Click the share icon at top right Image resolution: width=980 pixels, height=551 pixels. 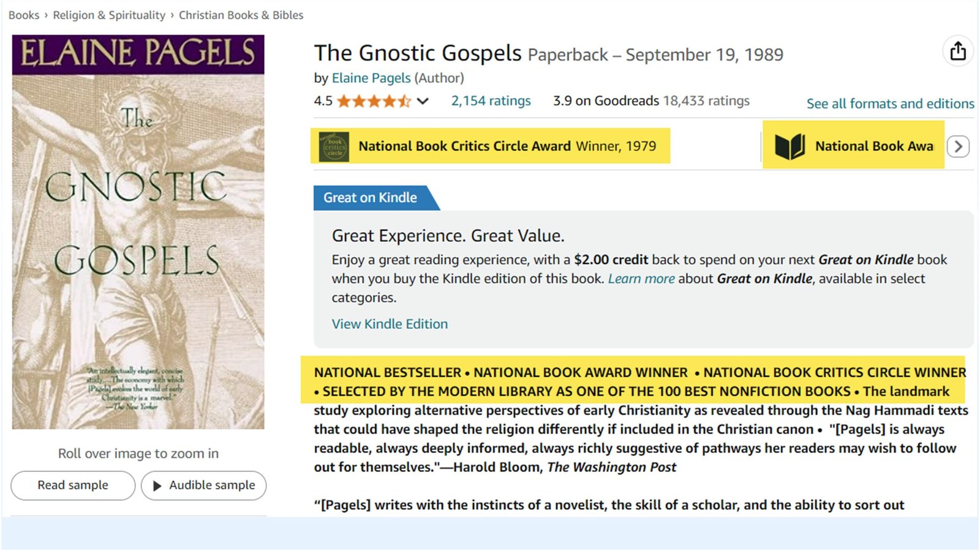pos(958,51)
